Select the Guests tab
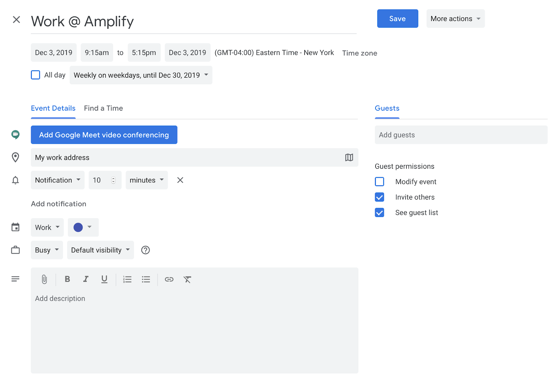The width and height of the screenshot is (560, 392). click(387, 108)
